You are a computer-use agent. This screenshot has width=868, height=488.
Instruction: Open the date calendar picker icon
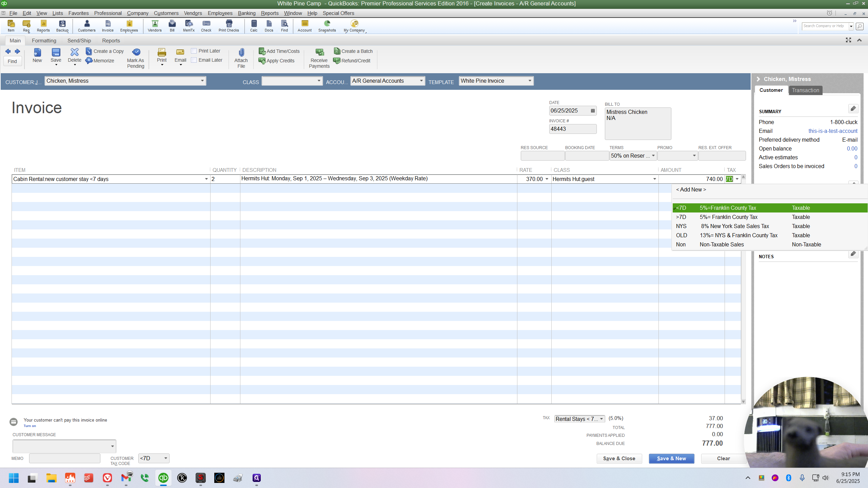pos(593,111)
